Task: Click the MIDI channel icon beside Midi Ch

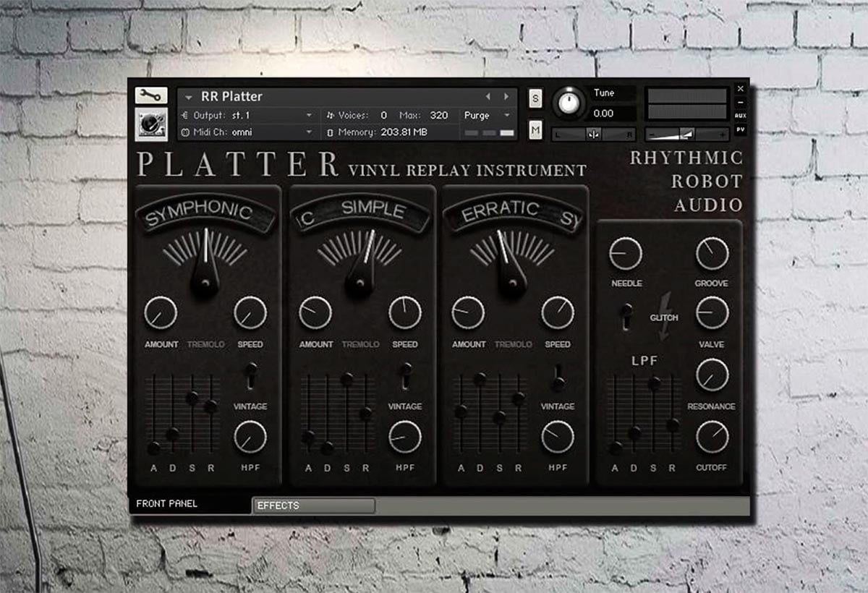Action: [x=184, y=132]
